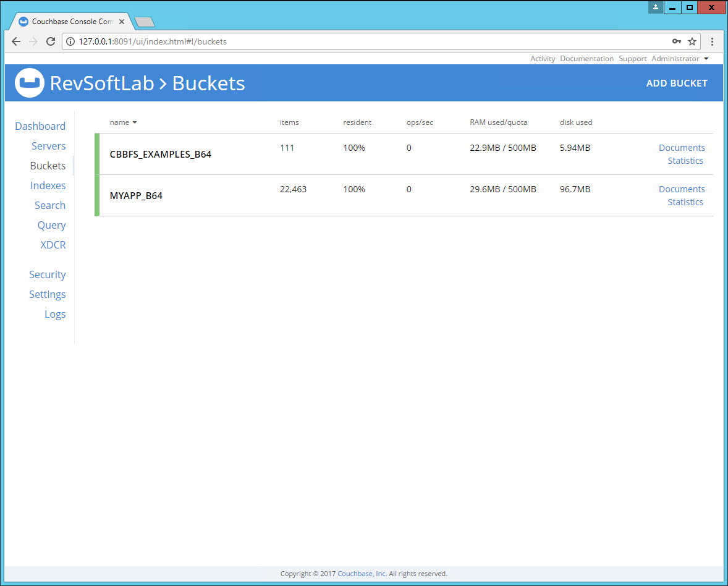Screen dimensions: 728x586
Task: Click RAM value 29.6MB / 500MB
Action: tap(503, 189)
